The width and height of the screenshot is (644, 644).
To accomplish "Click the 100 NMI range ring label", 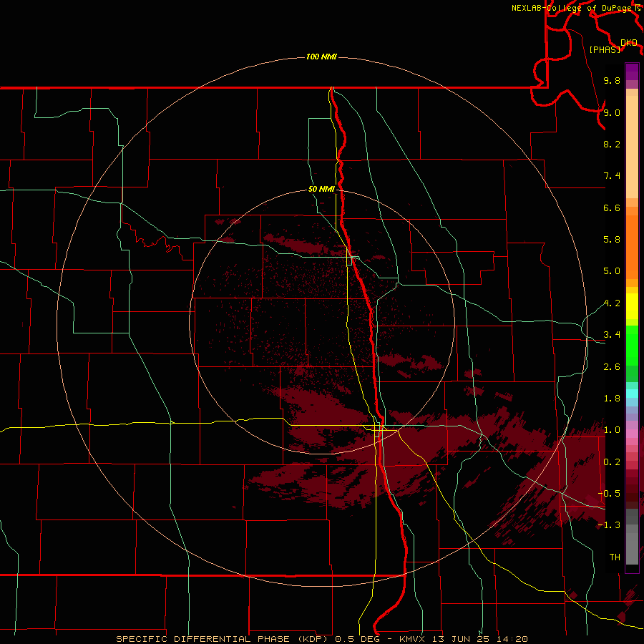I will tap(321, 57).
